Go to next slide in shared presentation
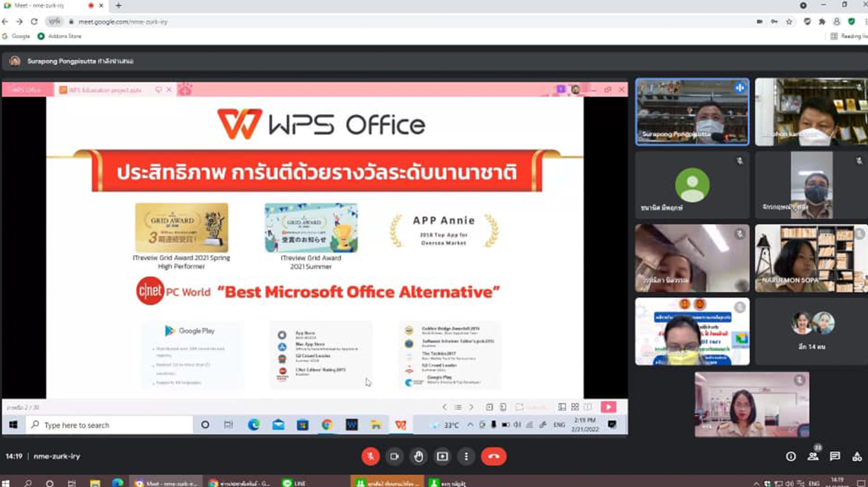Image resolution: width=868 pixels, height=487 pixels. click(x=471, y=407)
